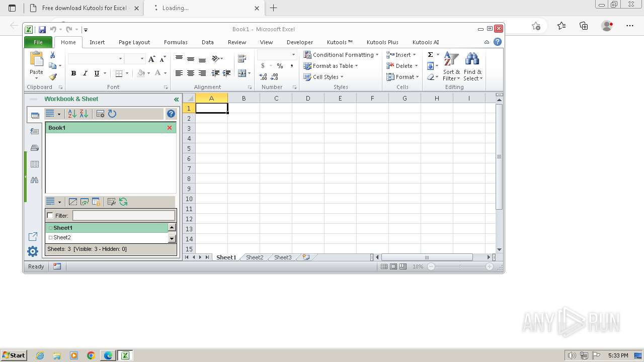This screenshot has height=362, width=644.
Task: Click the Cut scissors icon
Action: (x=52, y=55)
